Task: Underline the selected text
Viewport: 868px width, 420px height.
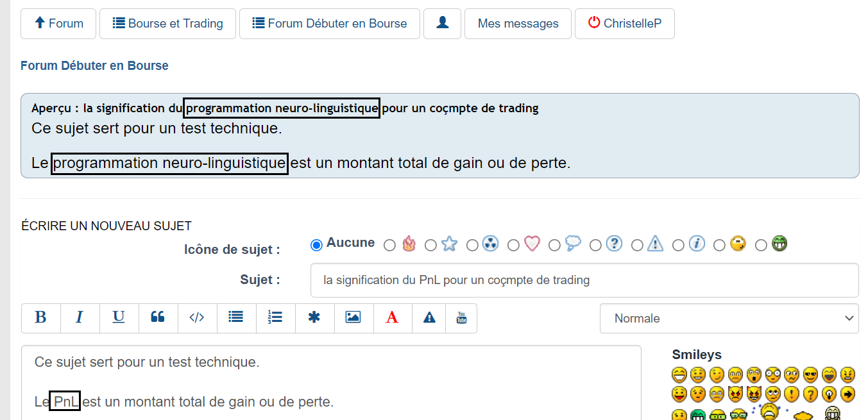Action: tap(119, 318)
